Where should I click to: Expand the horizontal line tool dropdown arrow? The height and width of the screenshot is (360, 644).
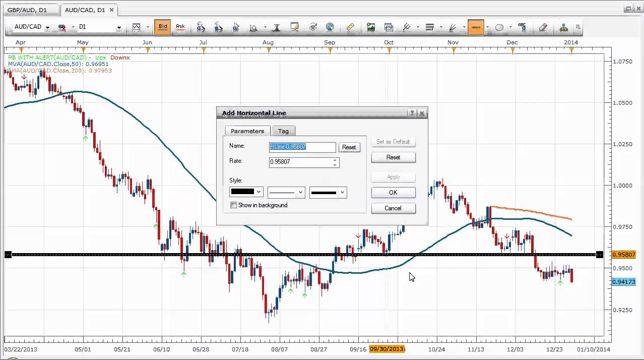(487, 27)
